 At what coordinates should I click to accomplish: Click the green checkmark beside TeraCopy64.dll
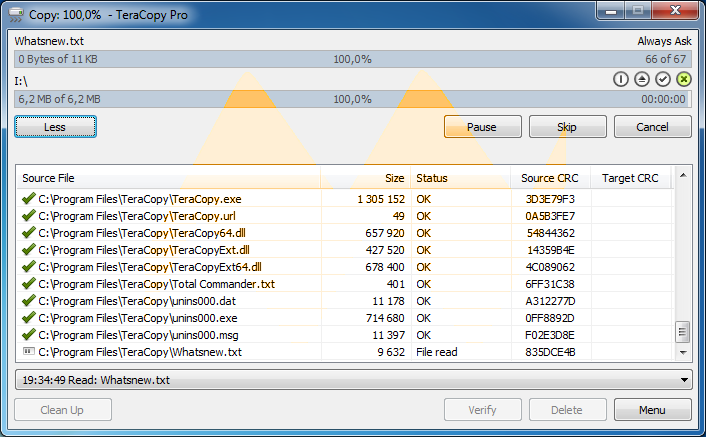(x=28, y=233)
